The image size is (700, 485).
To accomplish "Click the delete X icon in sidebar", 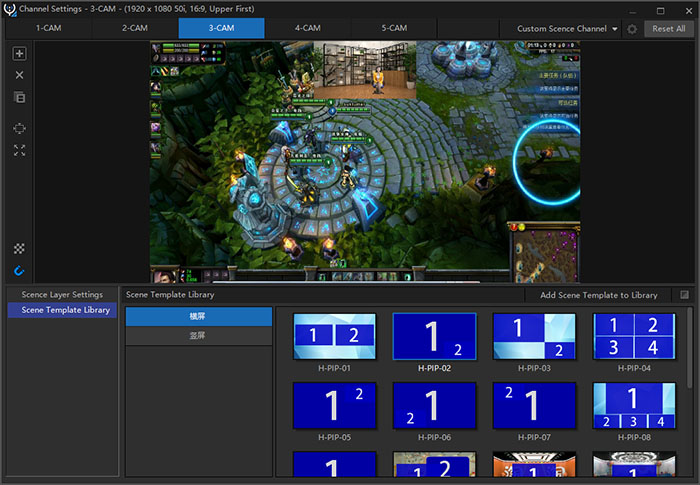I will coord(19,75).
